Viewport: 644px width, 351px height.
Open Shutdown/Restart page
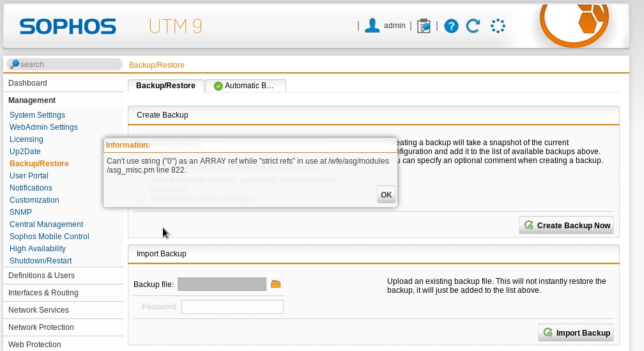pyautogui.click(x=41, y=261)
